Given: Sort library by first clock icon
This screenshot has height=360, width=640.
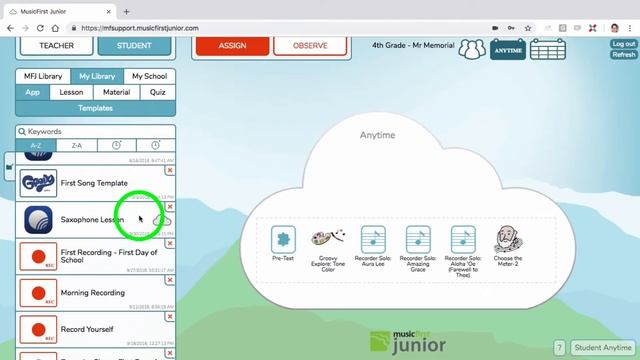Looking at the screenshot, I should (116, 145).
